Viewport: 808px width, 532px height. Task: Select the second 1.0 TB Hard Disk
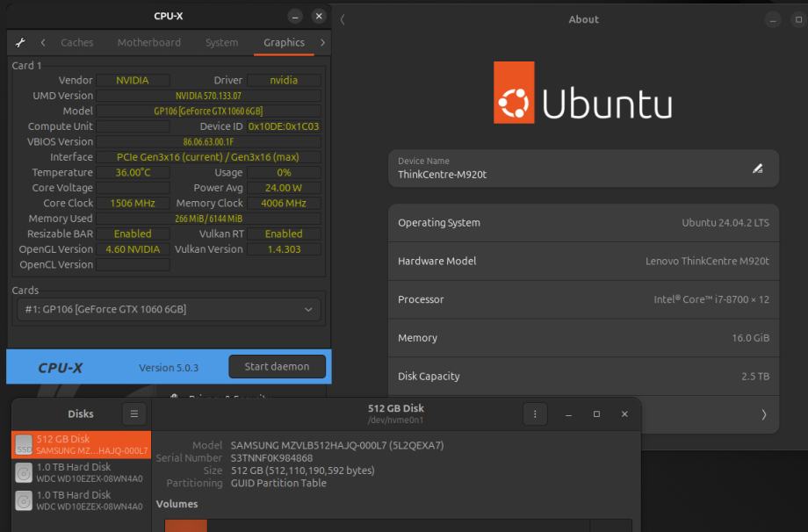81,500
